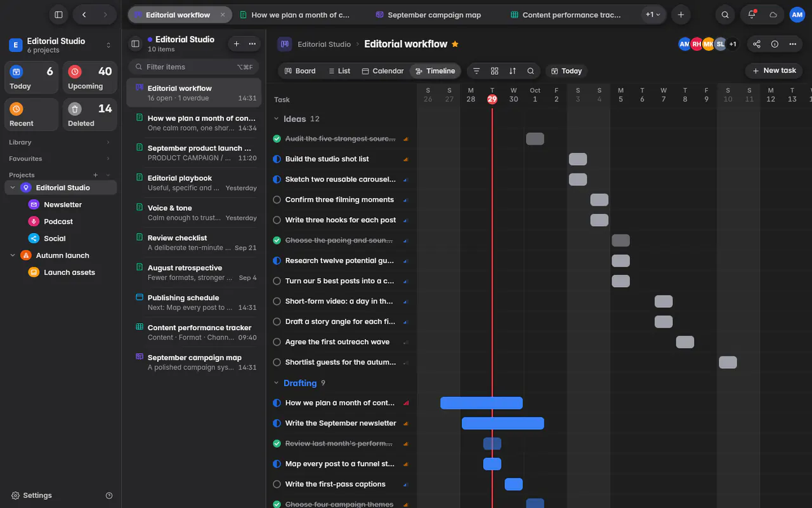Click the New task button

(x=774, y=71)
